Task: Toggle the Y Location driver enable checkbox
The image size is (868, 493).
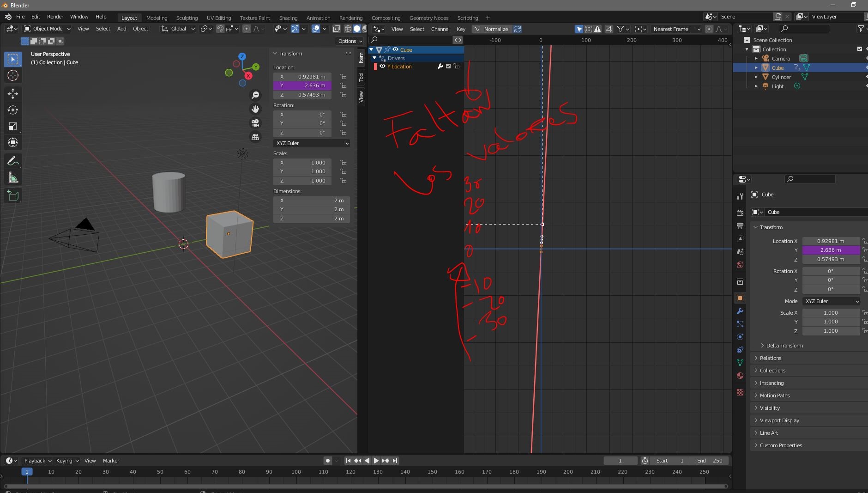Action: [448, 67]
